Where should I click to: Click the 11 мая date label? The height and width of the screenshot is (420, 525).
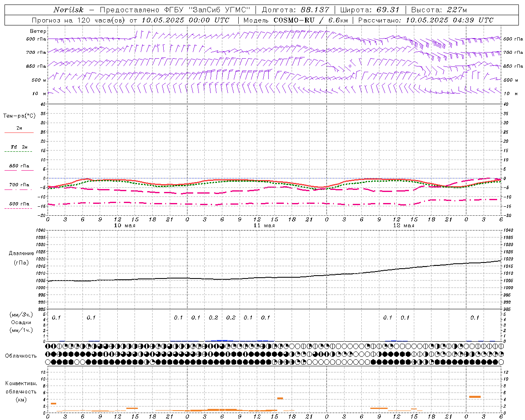coord(264,226)
